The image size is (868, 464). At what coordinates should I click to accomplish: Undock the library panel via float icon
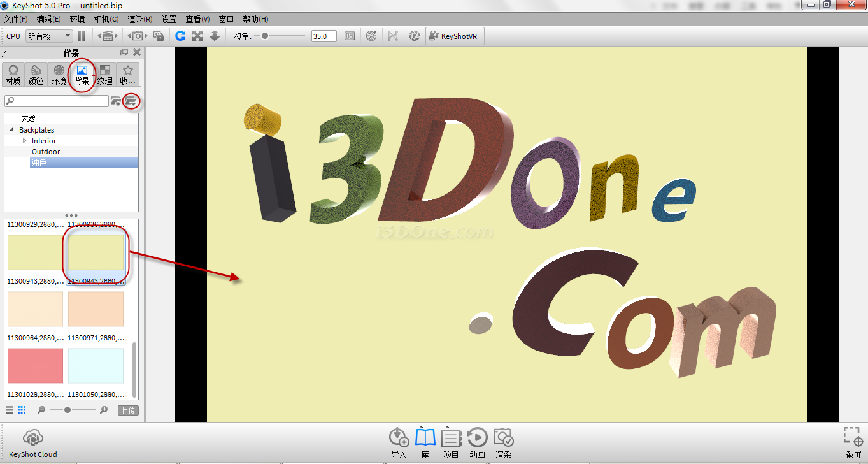tap(124, 53)
